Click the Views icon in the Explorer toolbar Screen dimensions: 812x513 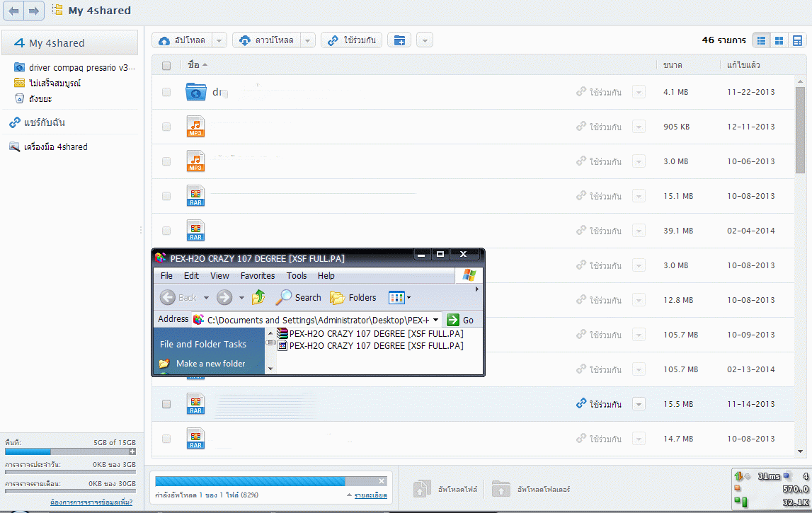[396, 298]
